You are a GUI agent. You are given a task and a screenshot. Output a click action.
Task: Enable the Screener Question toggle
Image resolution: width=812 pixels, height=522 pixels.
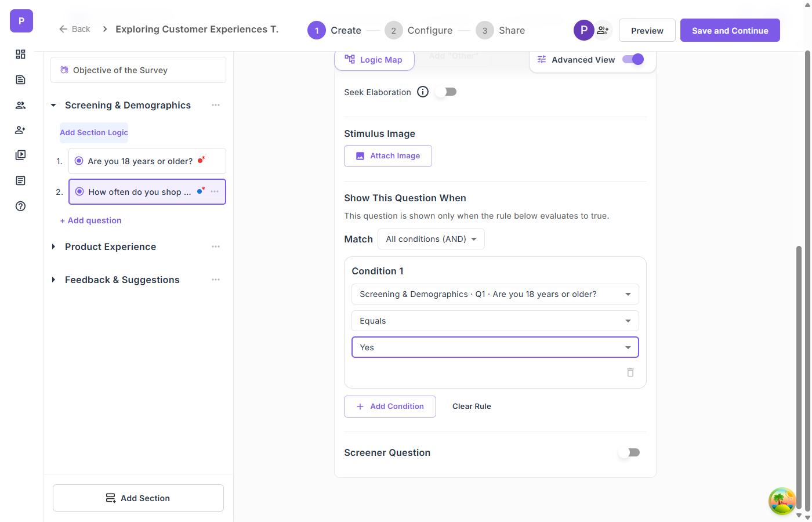pos(629,452)
